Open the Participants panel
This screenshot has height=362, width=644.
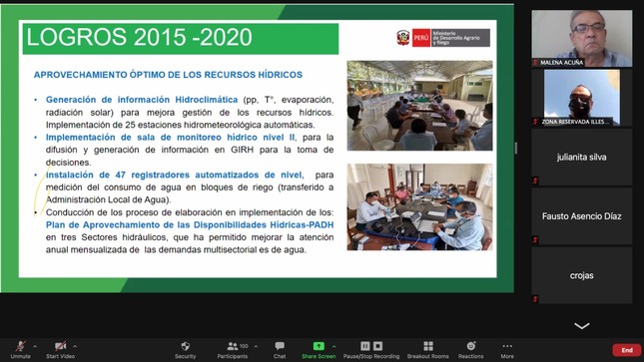[x=233, y=350]
